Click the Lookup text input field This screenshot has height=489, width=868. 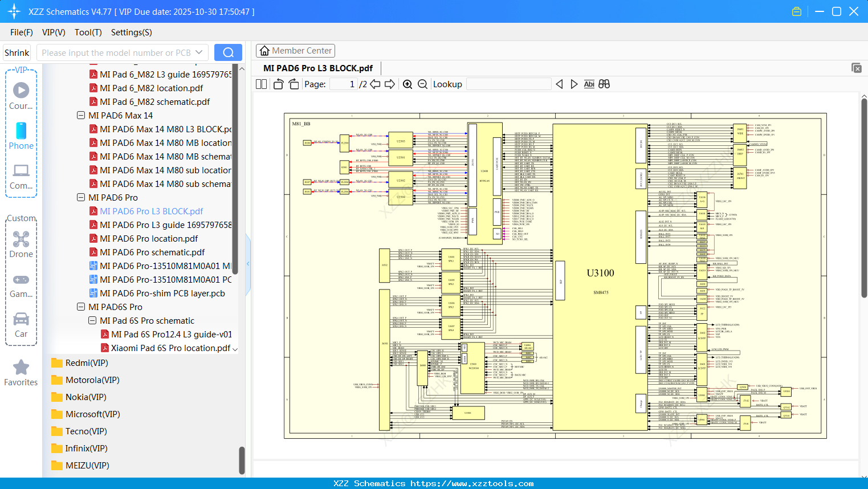tap(508, 84)
